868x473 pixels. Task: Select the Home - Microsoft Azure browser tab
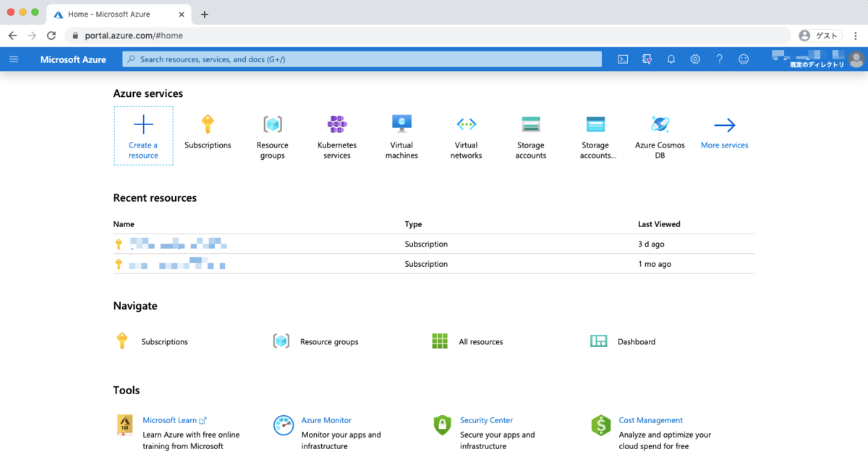click(120, 14)
